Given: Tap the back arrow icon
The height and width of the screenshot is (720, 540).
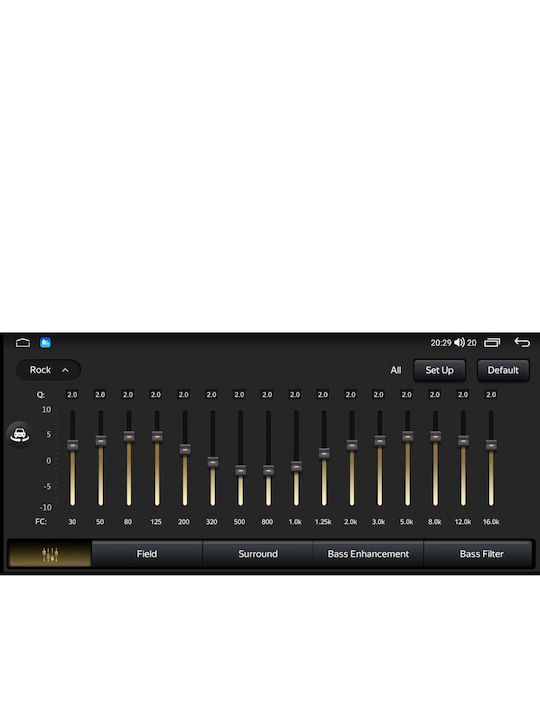Looking at the screenshot, I should click(x=522, y=343).
